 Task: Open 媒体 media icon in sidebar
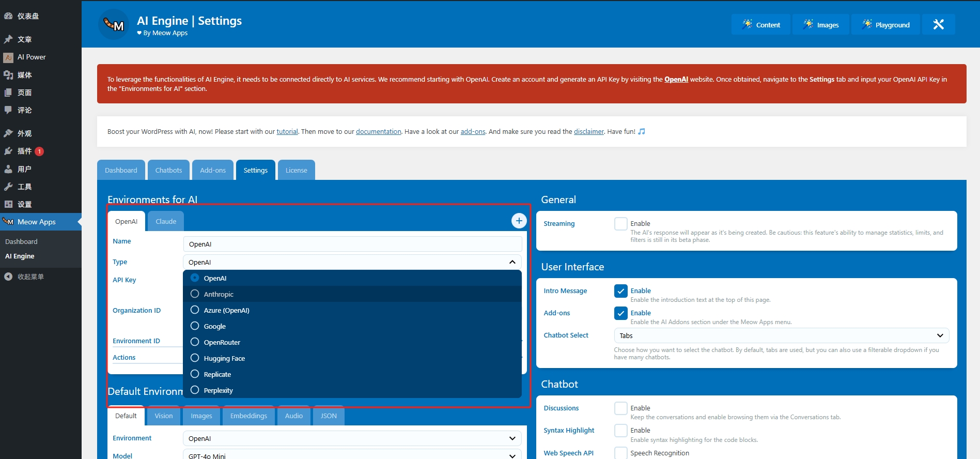click(8, 75)
